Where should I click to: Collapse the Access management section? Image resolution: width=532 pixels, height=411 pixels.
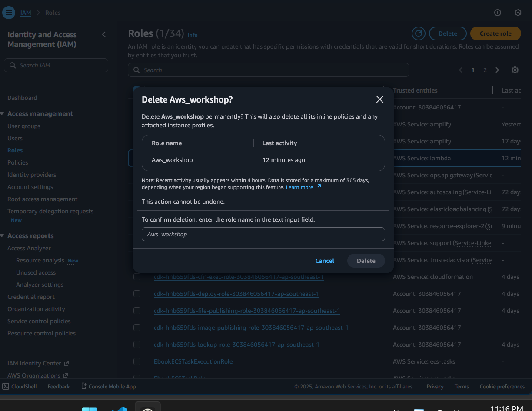click(x=3, y=114)
